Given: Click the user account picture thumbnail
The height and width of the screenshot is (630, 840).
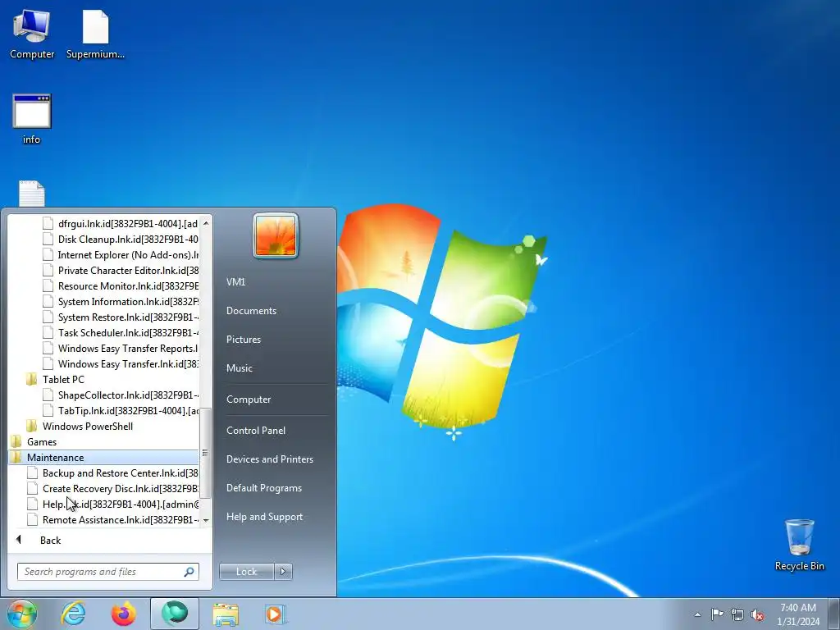Looking at the screenshot, I should pos(276,235).
